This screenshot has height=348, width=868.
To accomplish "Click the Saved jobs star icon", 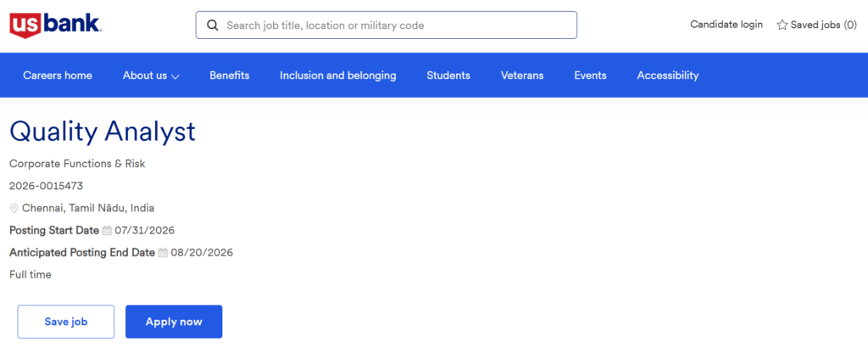I will point(782,25).
